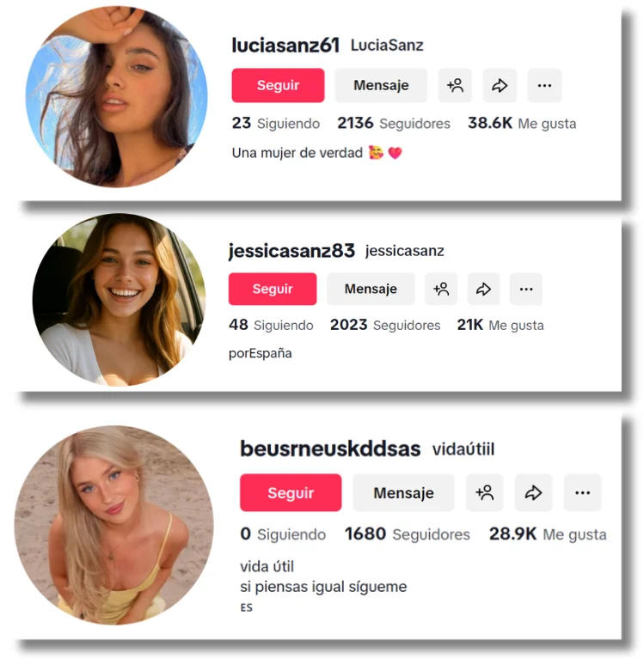Click add-friend icon on luciasanz61 profile
Screen dimensions: 644x659
(455, 85)
